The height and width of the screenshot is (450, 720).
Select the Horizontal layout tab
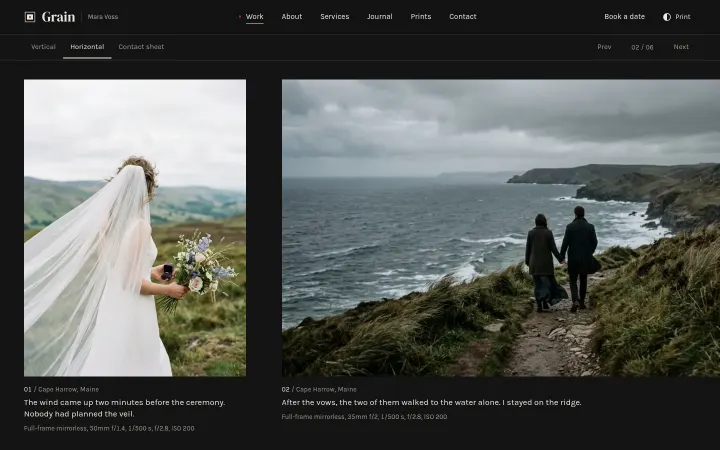click(87, 47)
